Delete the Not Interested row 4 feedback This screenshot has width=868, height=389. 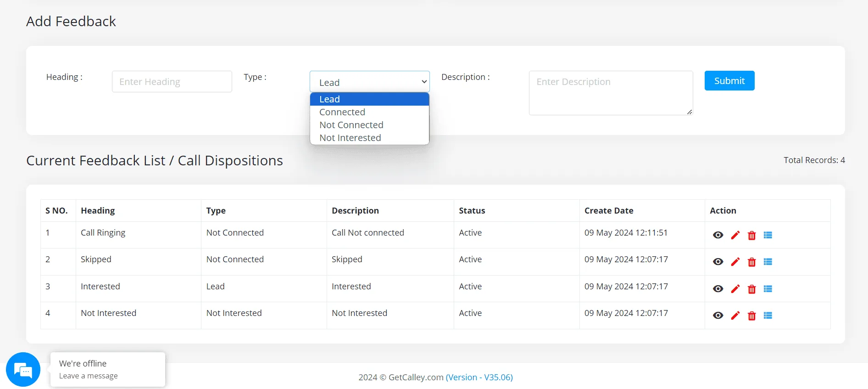751,316
